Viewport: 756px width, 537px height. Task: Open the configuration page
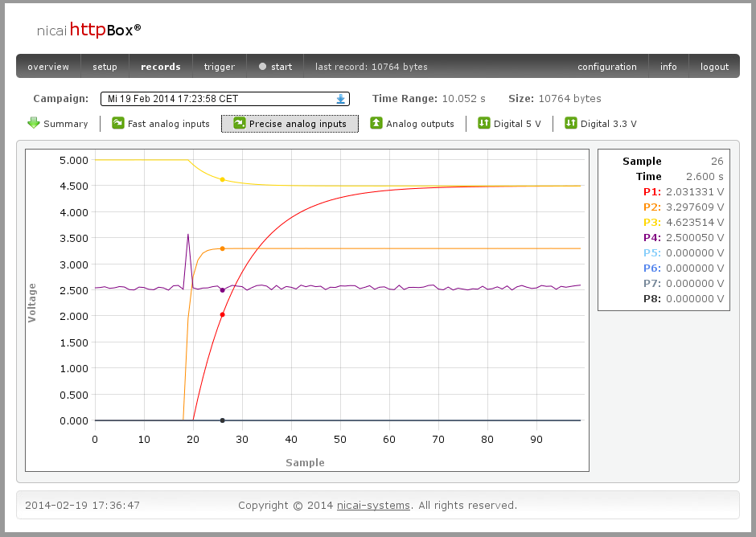point(606,67)
